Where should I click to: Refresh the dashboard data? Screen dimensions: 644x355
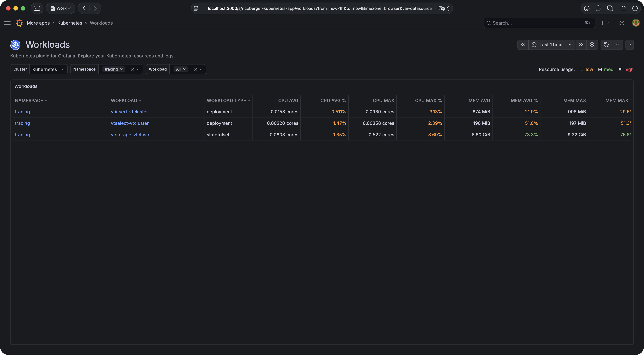[x=606, y=45]
